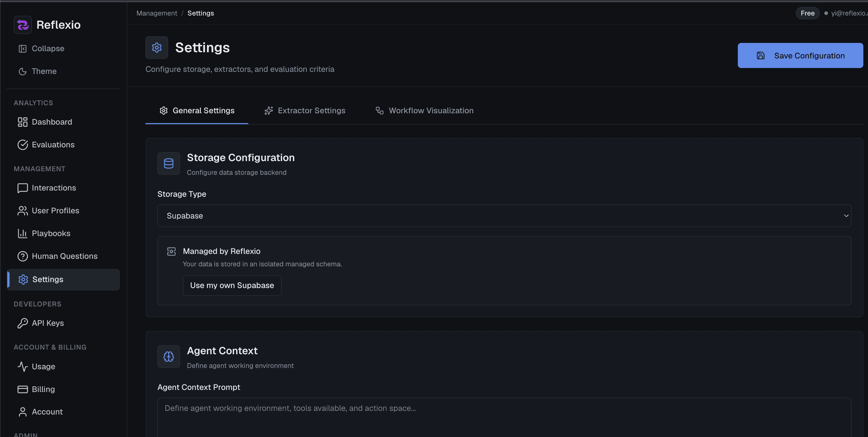Open Human Questions page
This screenshot has height=437, width=868.
tap(63, 256)
